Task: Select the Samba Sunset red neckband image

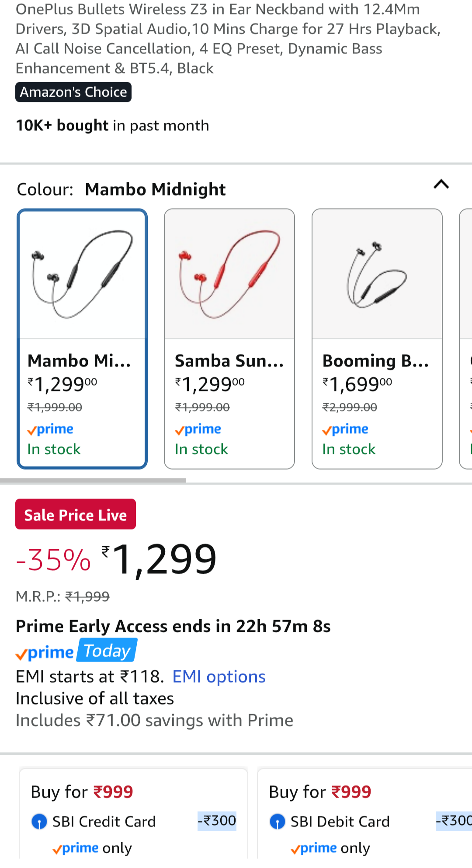Action: coord(229,275)
